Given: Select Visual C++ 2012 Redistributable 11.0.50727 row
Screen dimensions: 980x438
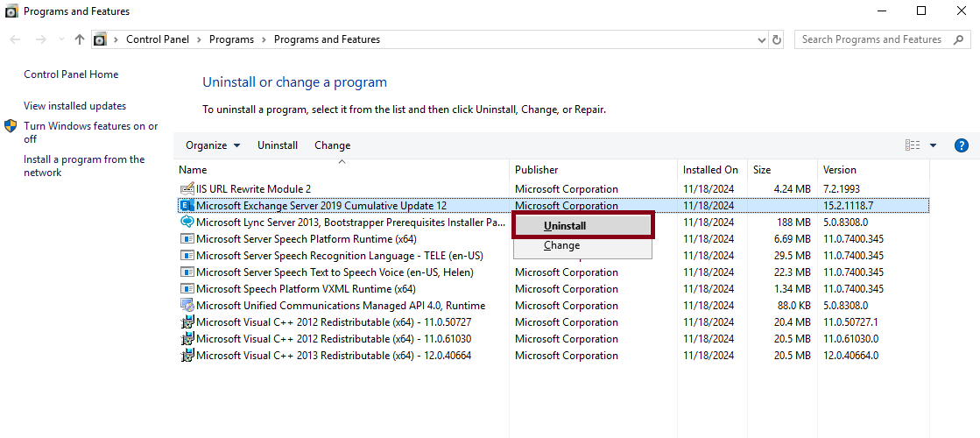Looking at the screenshot, I should 553,322.
